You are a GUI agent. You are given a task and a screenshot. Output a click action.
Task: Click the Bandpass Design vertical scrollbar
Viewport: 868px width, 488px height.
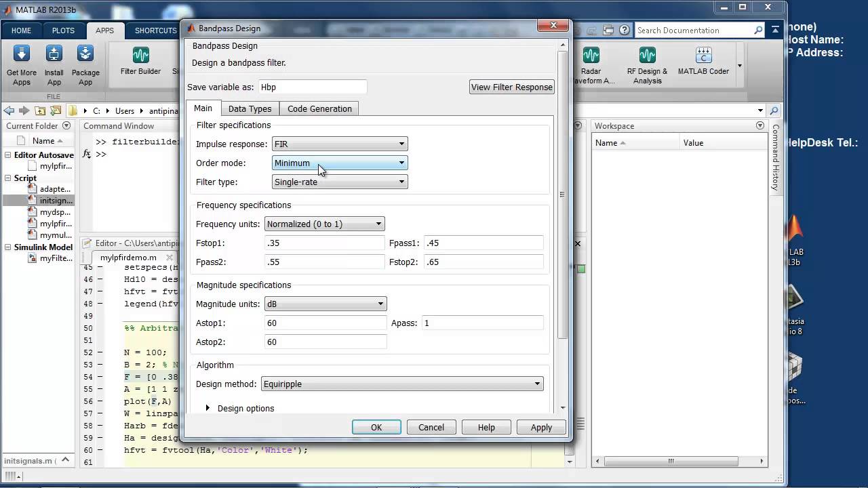[562, 194]
